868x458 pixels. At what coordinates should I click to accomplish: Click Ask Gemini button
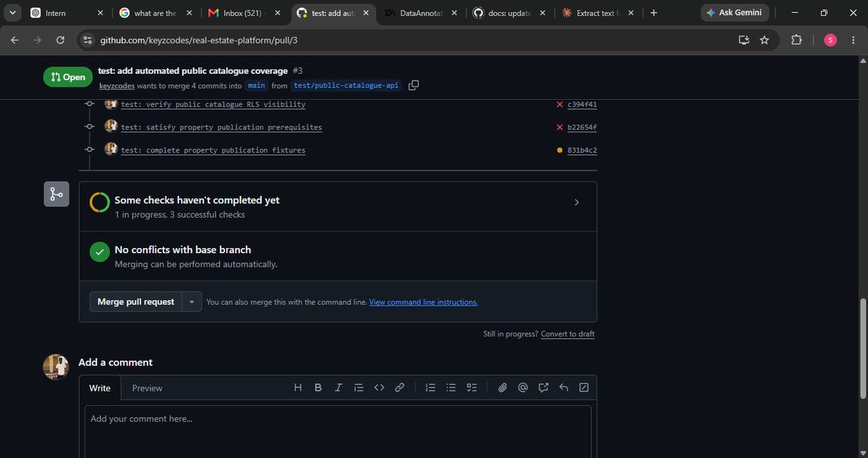point(734,13)
